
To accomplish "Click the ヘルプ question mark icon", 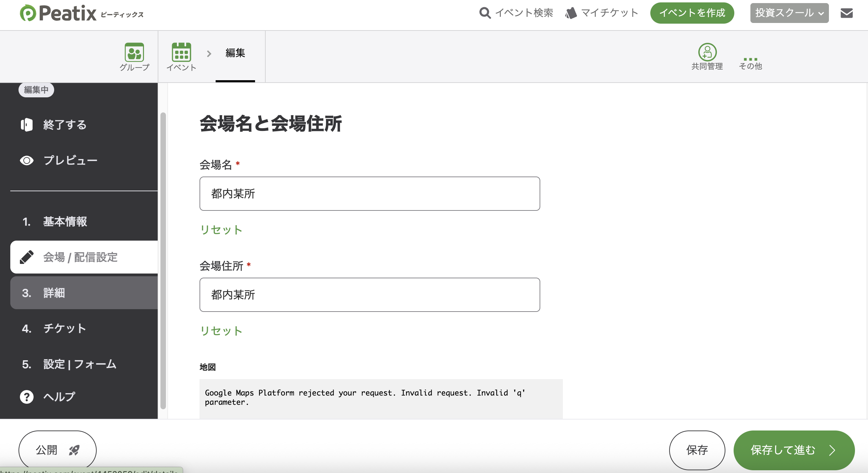I will (27, 397).
